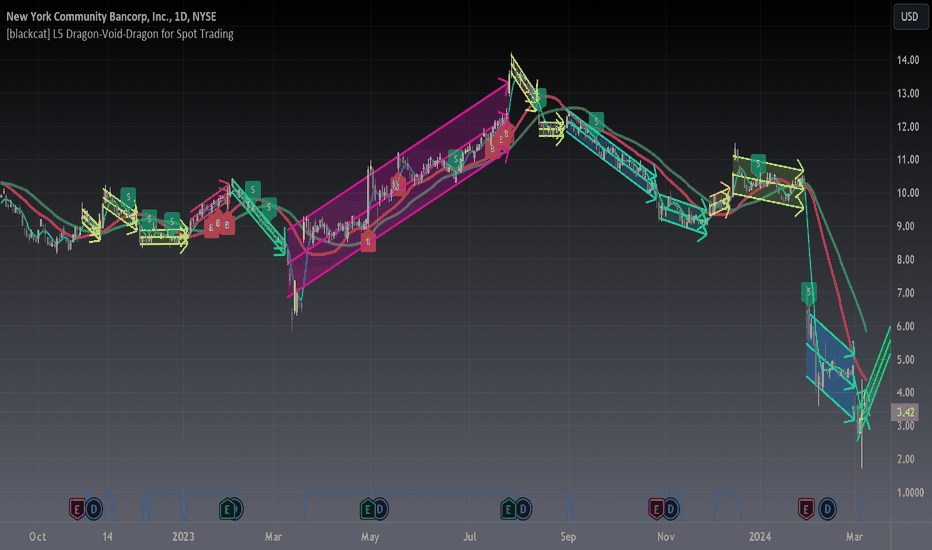The image size is (932, 550).
Task: Open red earnings E marker before Nov label
Action: [x=656, y=509]
